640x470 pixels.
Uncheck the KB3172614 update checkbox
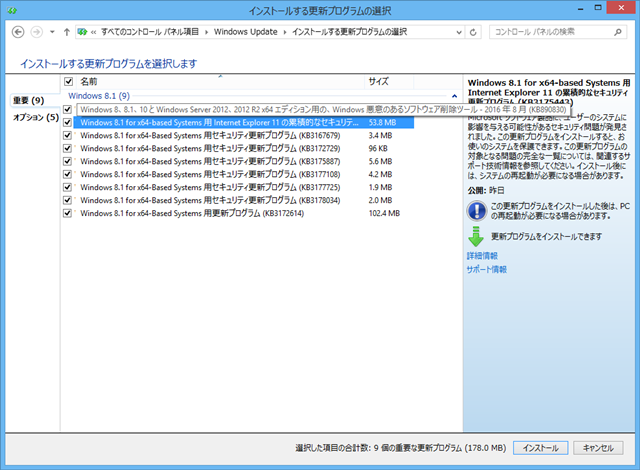click(67, 213)
